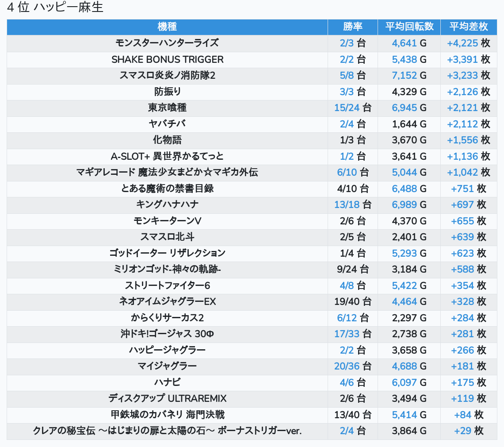Click win rate 6/12 台 for からくりサーカス2

353,318
